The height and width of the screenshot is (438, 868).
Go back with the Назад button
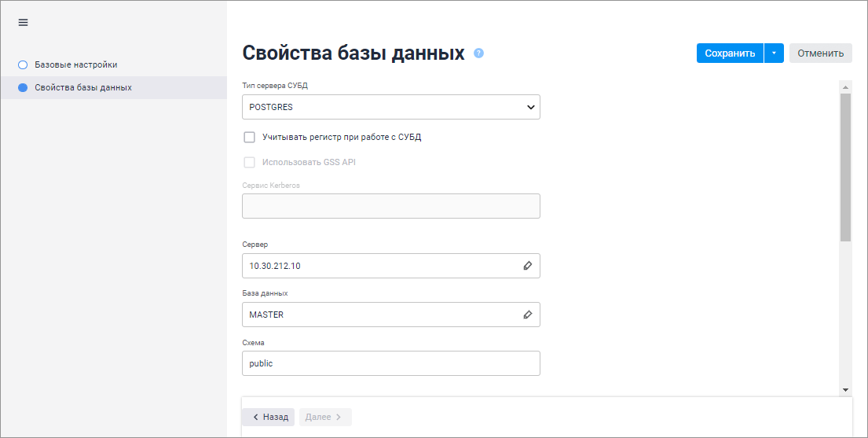coord(269,417)
